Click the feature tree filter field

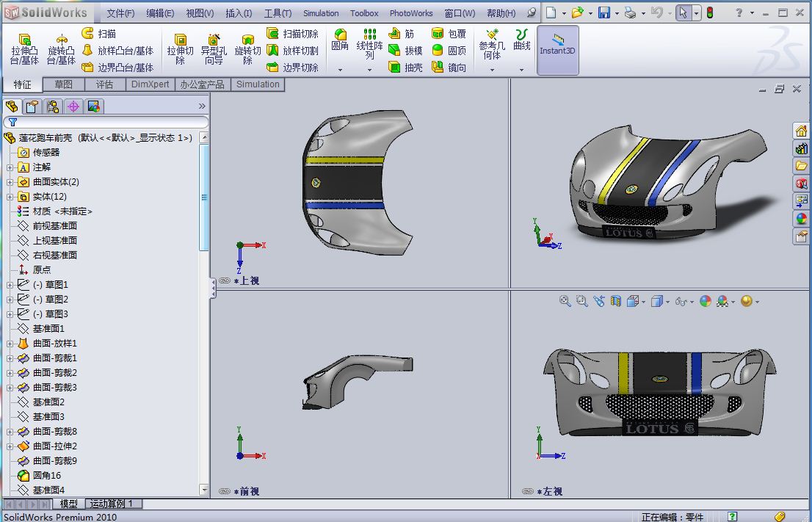[x=106, y=122]
